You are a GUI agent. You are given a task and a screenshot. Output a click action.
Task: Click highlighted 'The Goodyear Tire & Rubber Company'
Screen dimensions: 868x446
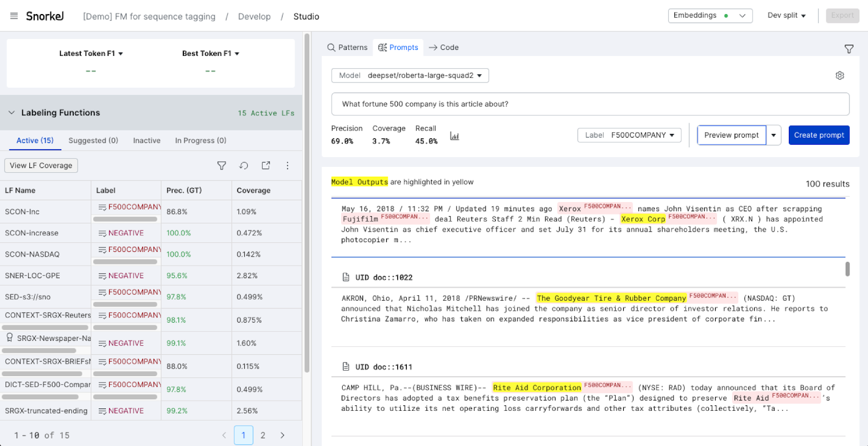pos(611,298)
